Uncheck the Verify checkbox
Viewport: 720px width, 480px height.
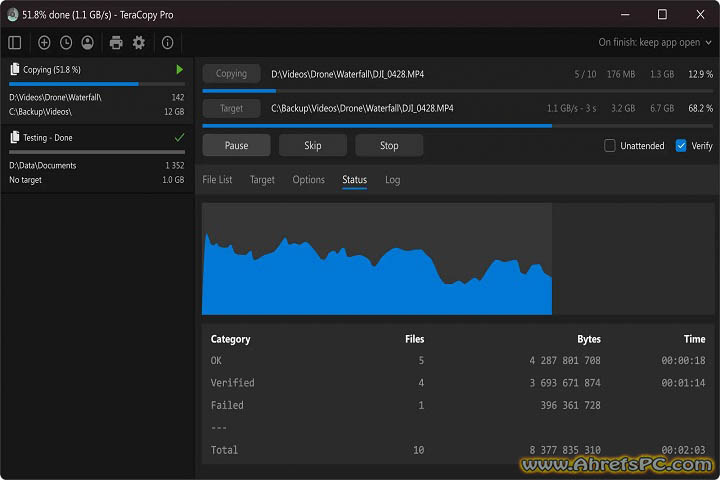(681, 146)
